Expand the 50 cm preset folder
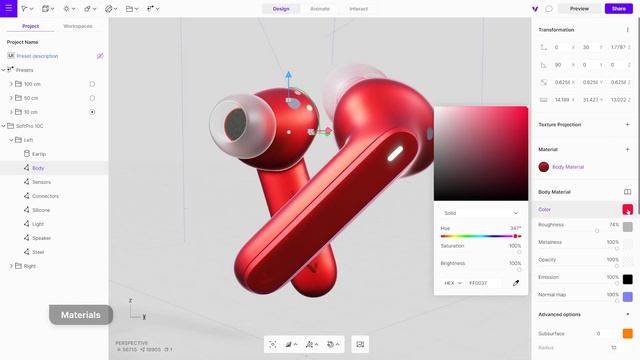 tap(11, 98)
